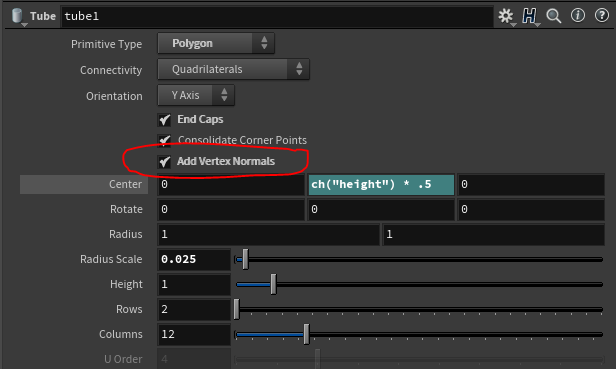Viewport: 616px width, 369px height.
Task: Toggle Consolidate Corner Points checkbox
Action: click(x=164, y=140)
